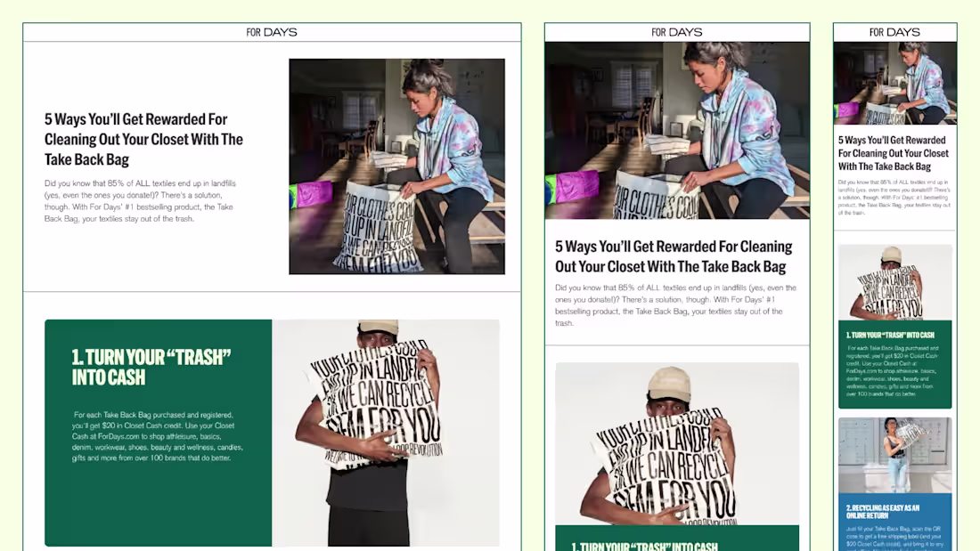Click the FOR DAYS logo in the tablet view
This screenshot has width=980, height=551.
pyautogui.click(x=677, y=31)
